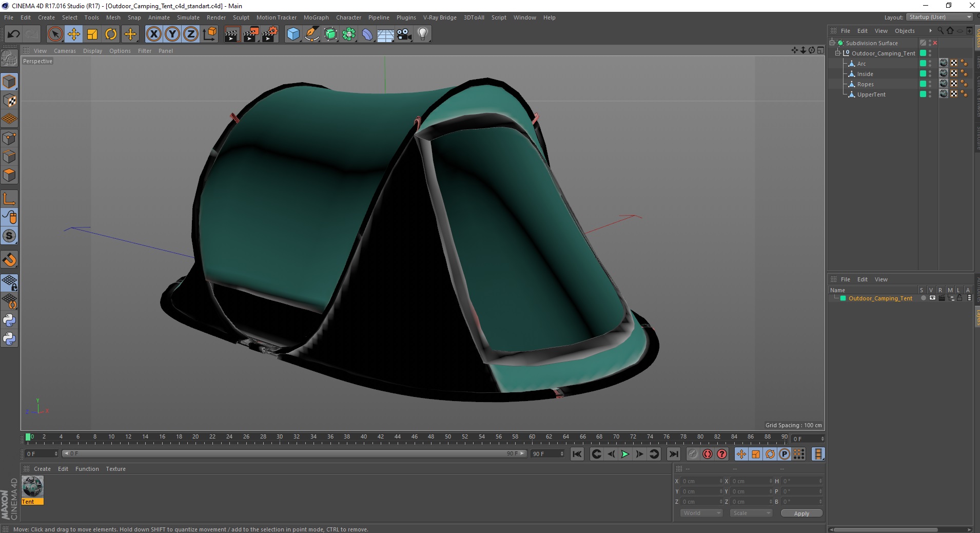Image resolution: width=980 pixels, height=533 pixels.
Task: Toggle Autokeying button
Action: pyautogui.click(x=708, y=454)
